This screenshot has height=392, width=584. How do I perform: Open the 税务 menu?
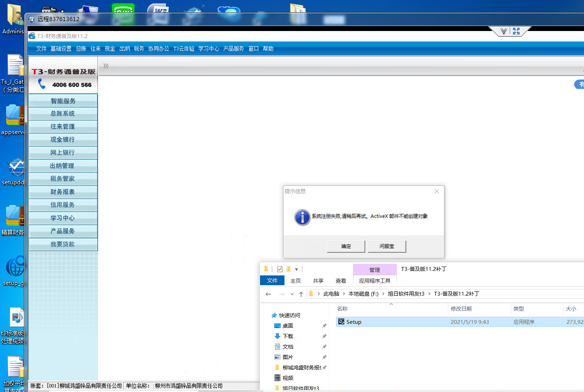(139, 49)
